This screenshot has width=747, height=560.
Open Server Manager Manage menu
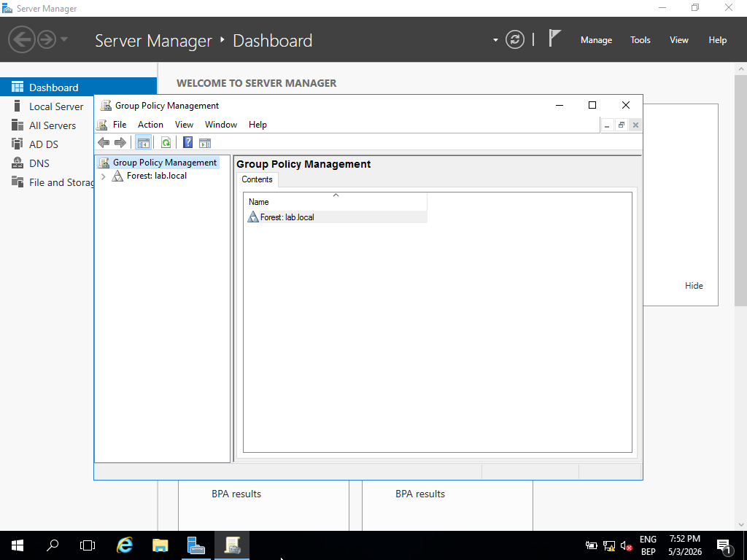click(596, 40)
